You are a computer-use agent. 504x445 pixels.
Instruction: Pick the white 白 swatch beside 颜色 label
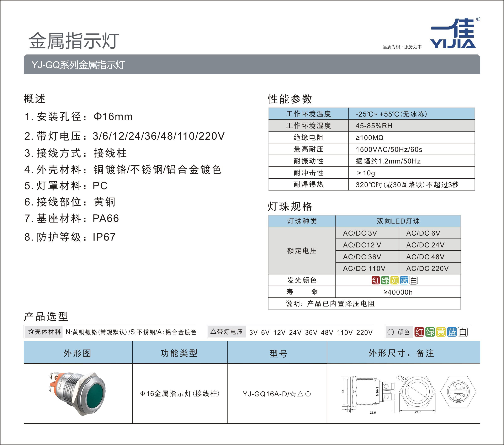click(x=463, y=332)
